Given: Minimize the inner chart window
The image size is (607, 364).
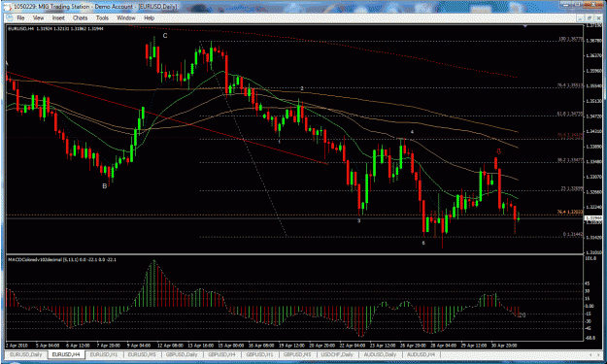Looking at the screenshot, I should (581, 17).
